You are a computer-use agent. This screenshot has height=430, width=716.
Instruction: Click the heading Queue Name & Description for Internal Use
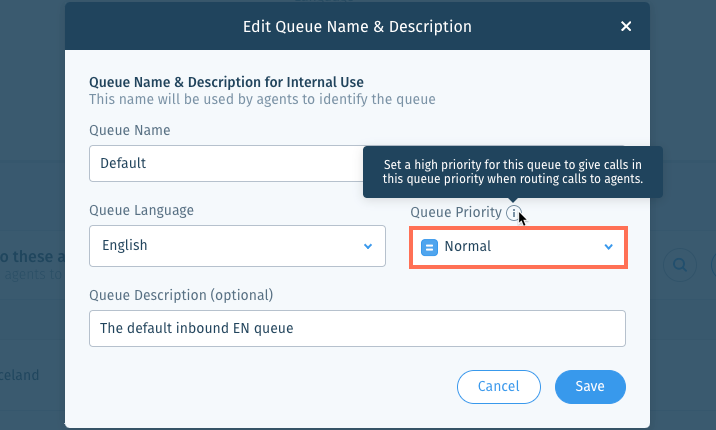tap(226, 82)
